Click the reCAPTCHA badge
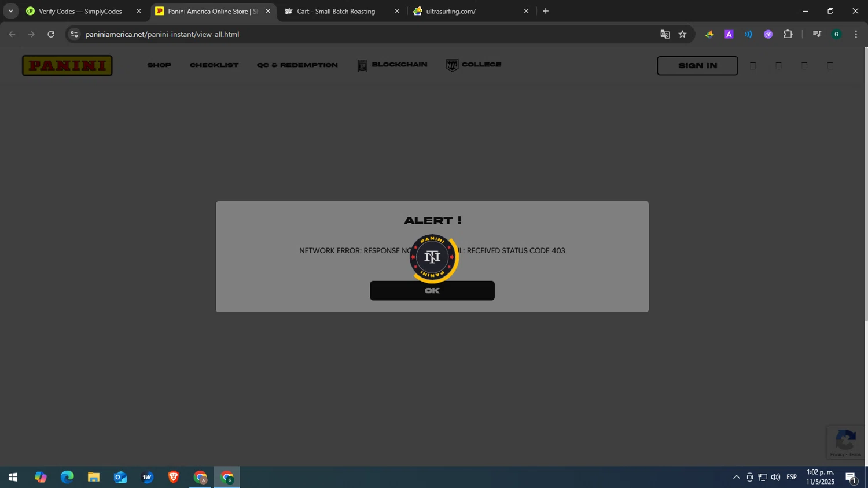868x488 pixels. [845, 442]
